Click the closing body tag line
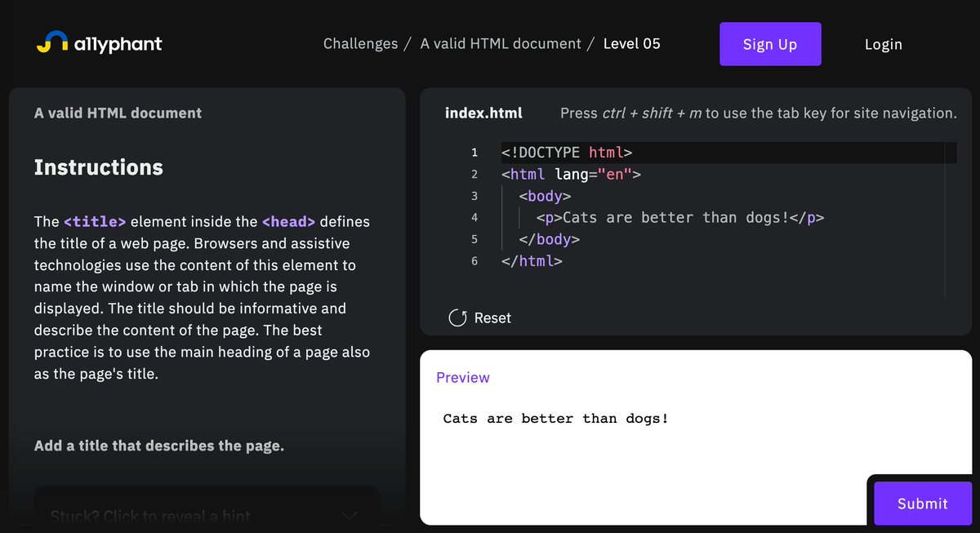 click(x=549, y=240)
